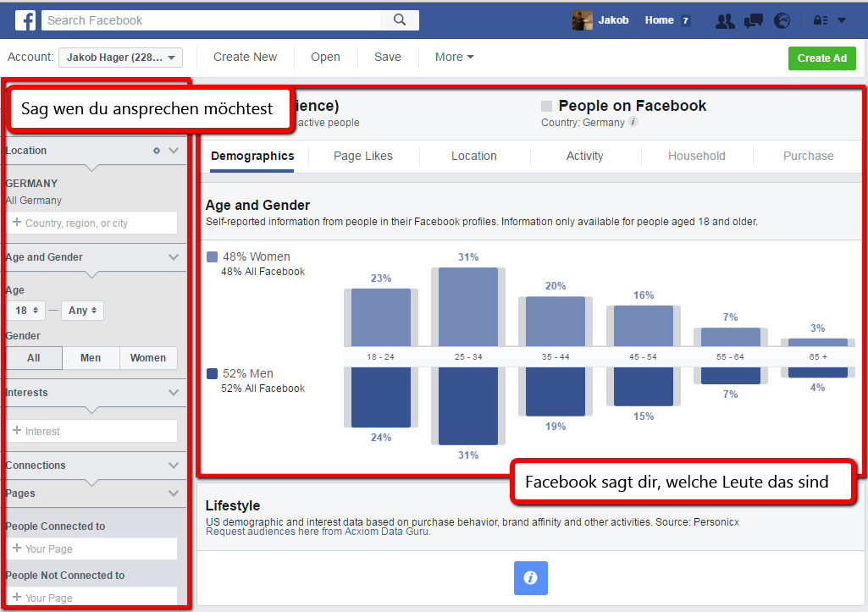Viewport: 868px width, 612px height.
Task: Click the 45 - 54 men bar showing 15%
Action: [644, 386]
